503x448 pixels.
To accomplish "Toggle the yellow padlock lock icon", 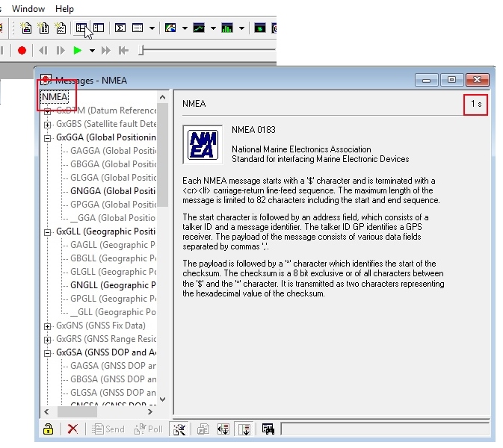I will (x=48, y=429).
